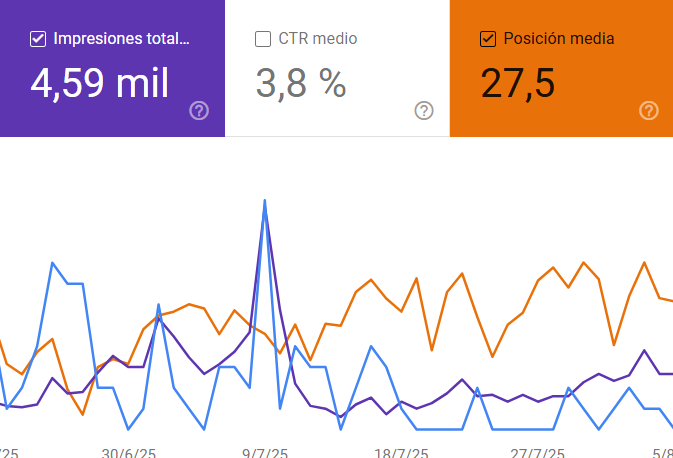Pick the 27/7/25 date on the axis
The image size is (673, 458).
(x=539, y=452)
